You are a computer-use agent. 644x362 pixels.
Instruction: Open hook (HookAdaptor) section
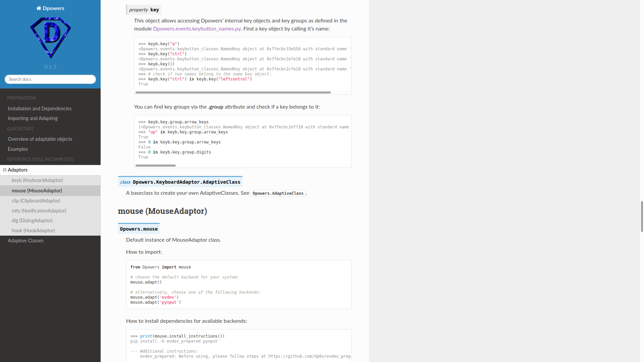click(x=33, y=231)
